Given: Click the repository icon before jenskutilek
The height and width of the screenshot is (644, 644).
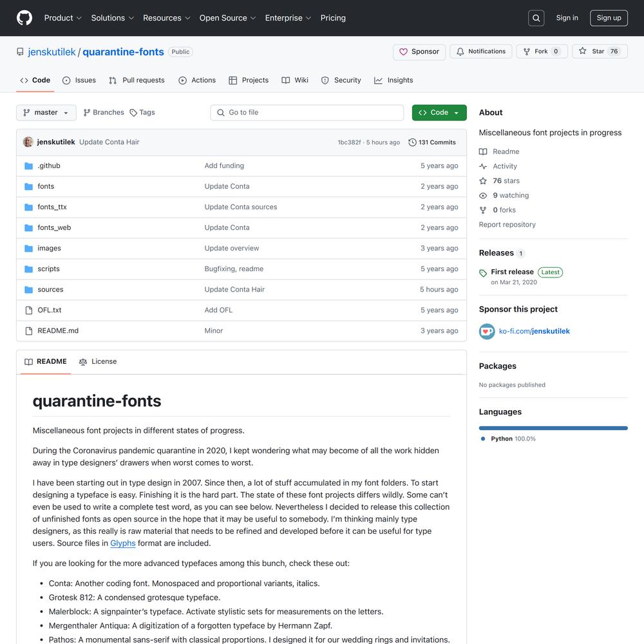Looking at the screenshot, I should pyautogui.click(x=20, y=52).
